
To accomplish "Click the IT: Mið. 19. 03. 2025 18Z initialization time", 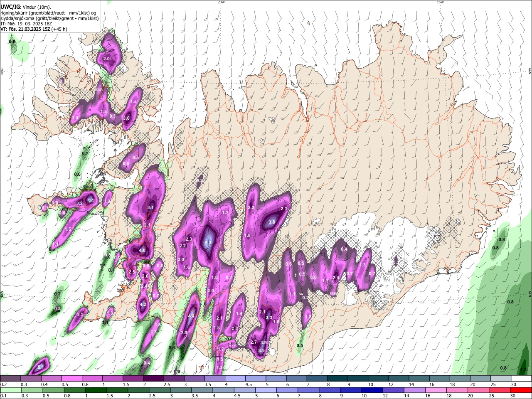I will [26, 24].
